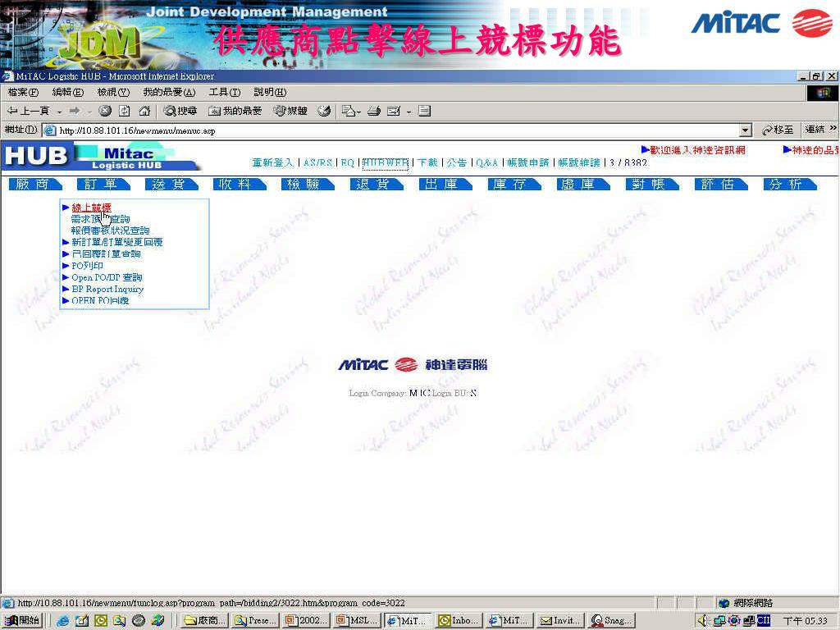Select the 訂單 navigation tab
This screenshot has height=630, width=840.
pyautogui.click(x=103, y=185)
